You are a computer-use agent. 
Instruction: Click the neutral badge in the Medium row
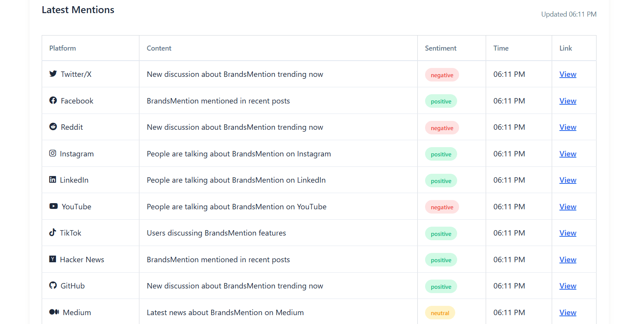440,313
